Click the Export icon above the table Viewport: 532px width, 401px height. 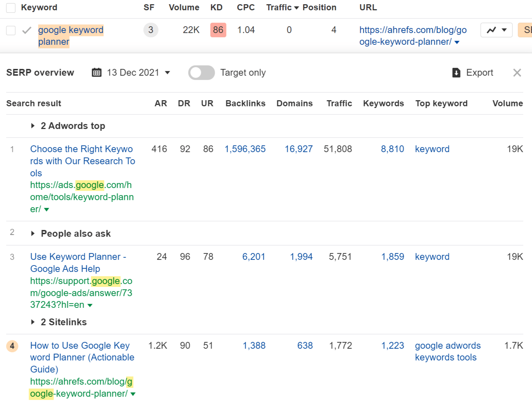point(456,73)
